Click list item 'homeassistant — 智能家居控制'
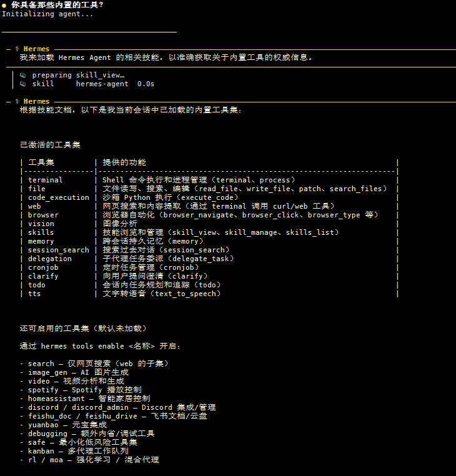The width and height of the screenshot is (456, 476). [85, 399]
